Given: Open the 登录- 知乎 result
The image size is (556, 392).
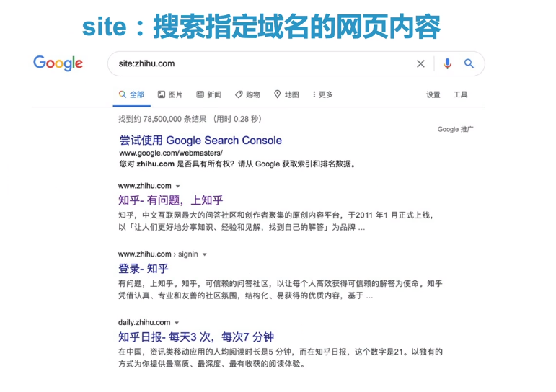Looking at the screenshot, I should point(144,269).
